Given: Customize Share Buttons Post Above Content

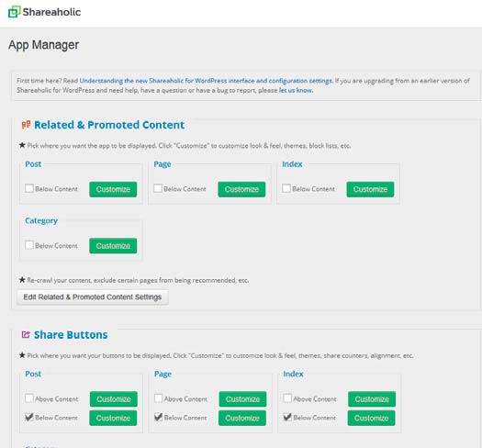Looking at the screenshot, I should click(x=114, y=399).
